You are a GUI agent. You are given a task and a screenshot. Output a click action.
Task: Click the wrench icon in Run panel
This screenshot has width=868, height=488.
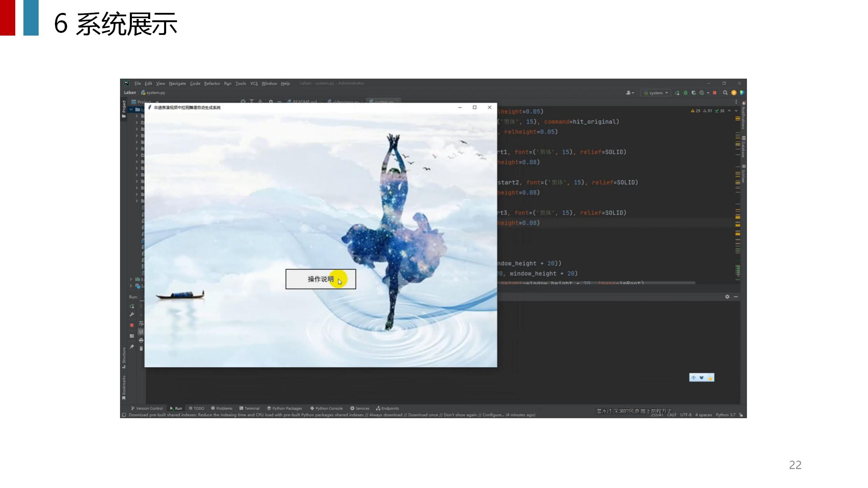coord(132,314)
